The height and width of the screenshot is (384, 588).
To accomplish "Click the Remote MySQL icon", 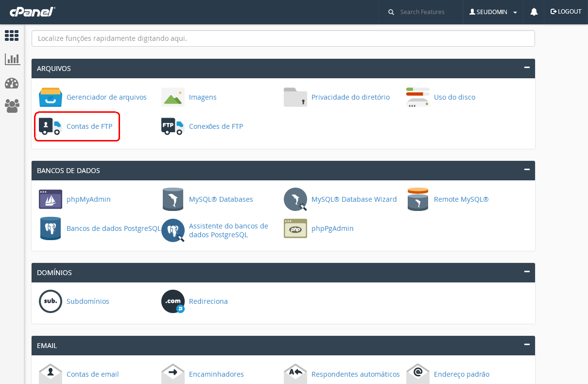I will pyautogui.click(x=418, y=199).
